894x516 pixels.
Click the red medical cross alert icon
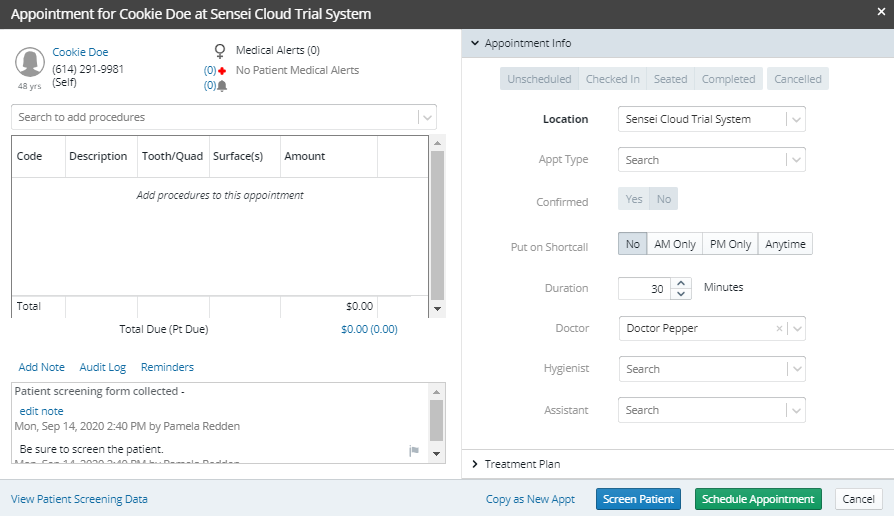pos(222,71)
